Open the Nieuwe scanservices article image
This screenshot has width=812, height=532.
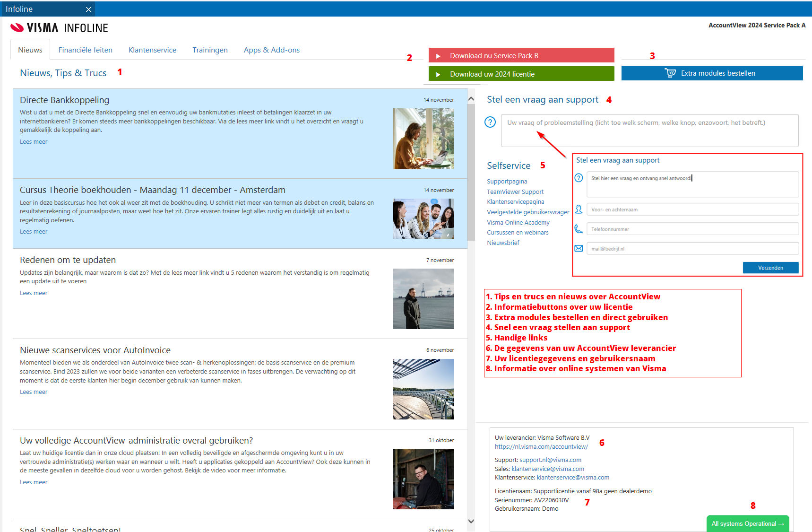[423, 389]
